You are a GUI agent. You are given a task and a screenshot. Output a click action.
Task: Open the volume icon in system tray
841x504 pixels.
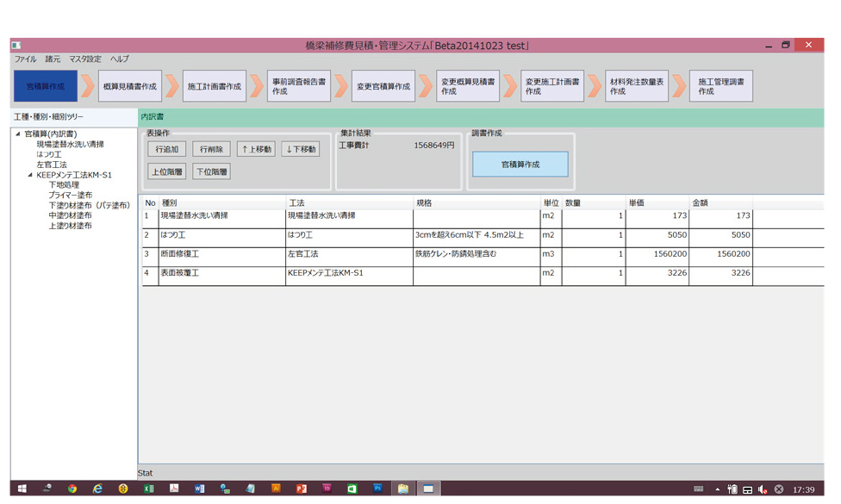(763, 489)
